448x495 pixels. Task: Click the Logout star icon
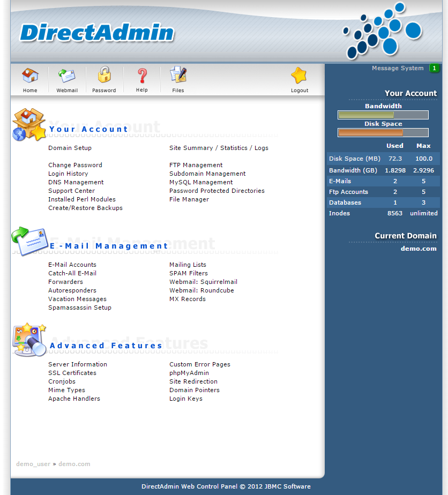pyautogui.click(x=299, y=76)
